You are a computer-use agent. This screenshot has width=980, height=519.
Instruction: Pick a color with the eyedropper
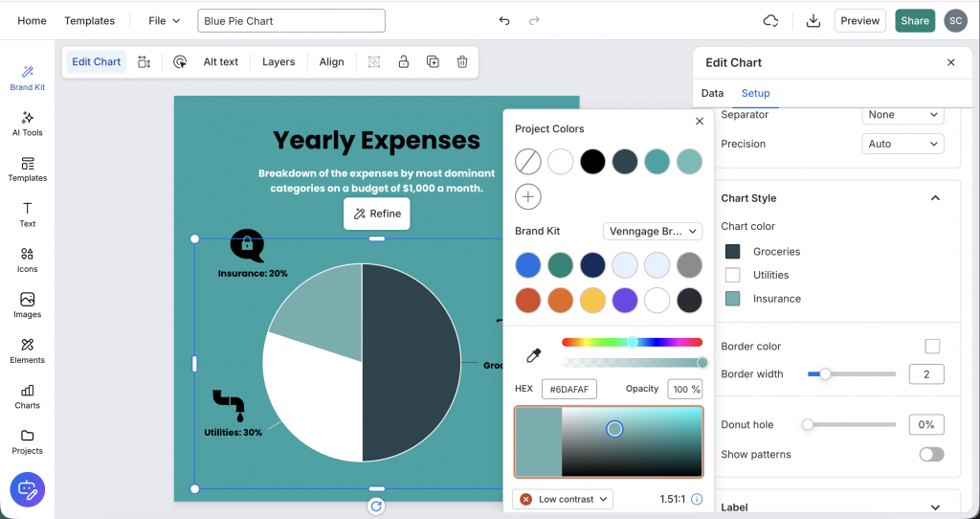pos(533,356)
